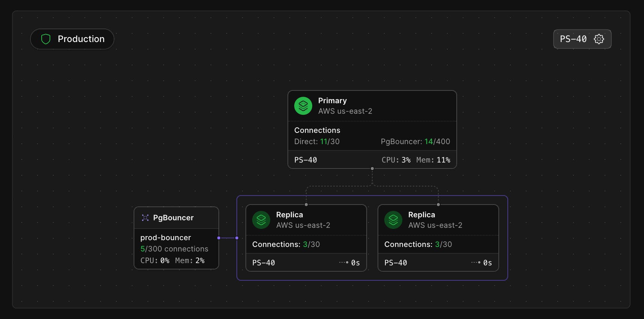The width and height of the screenshot is (644, 319).
Task: Click the right Replica's PS-40 label
Action: click(396, 263)
